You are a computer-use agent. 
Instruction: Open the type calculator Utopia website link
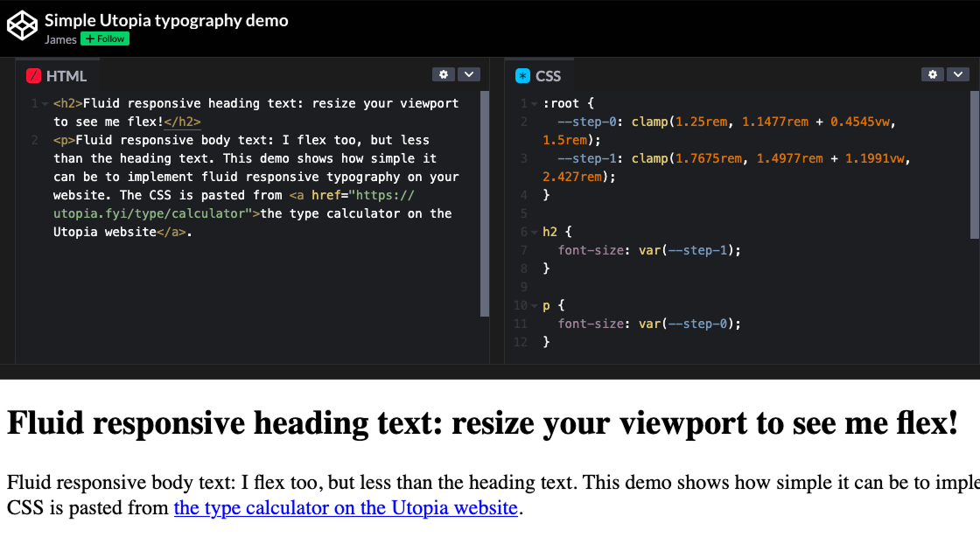click(345, 507)
